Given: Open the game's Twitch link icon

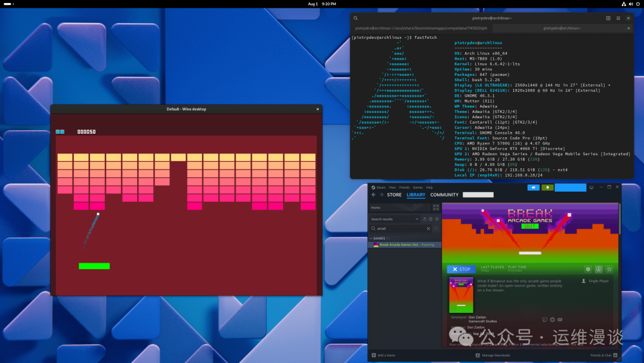Looking at the screenshot, I should point(545,319).
